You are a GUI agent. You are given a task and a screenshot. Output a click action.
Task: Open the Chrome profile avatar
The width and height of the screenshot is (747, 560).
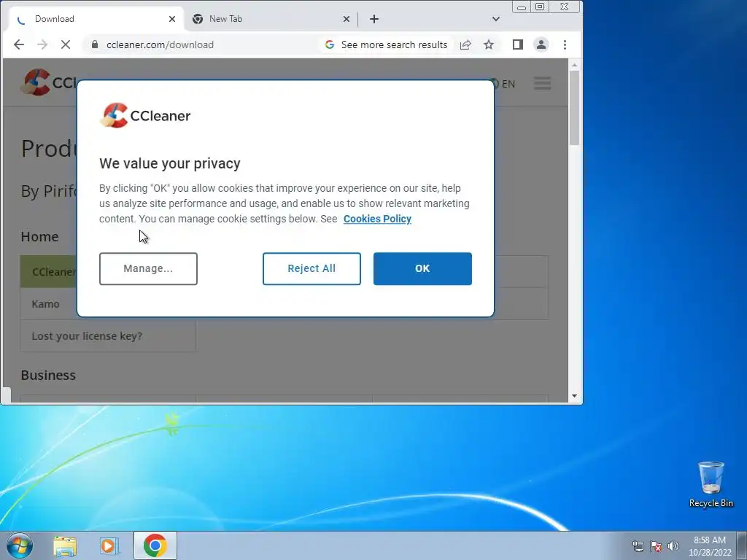(x=541, y=44)
